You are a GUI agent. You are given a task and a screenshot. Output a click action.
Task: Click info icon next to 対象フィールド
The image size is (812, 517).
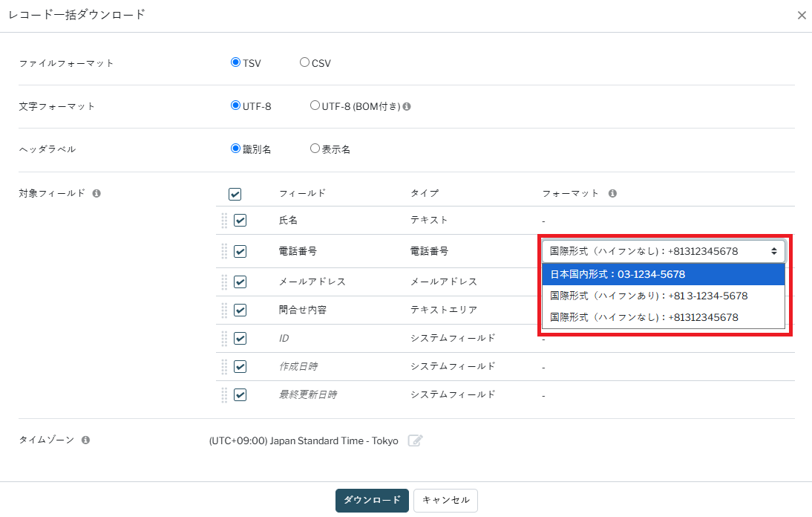[x=96, y=193]
